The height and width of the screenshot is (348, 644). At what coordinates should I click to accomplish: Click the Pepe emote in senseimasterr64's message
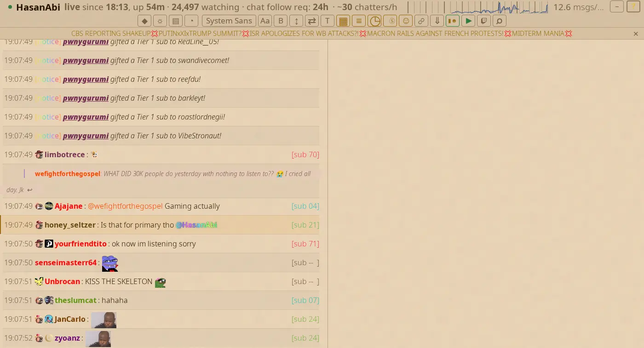[x=110, y=263]
